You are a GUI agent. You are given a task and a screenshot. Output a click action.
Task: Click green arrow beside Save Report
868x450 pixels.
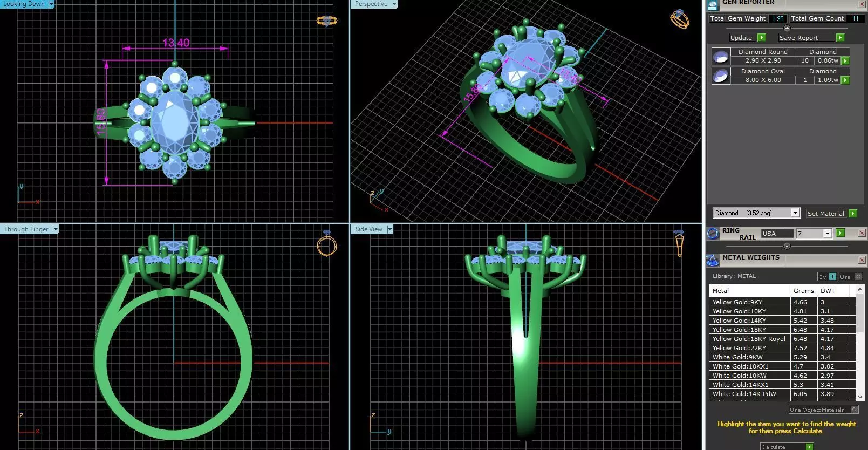coord(840,38)
